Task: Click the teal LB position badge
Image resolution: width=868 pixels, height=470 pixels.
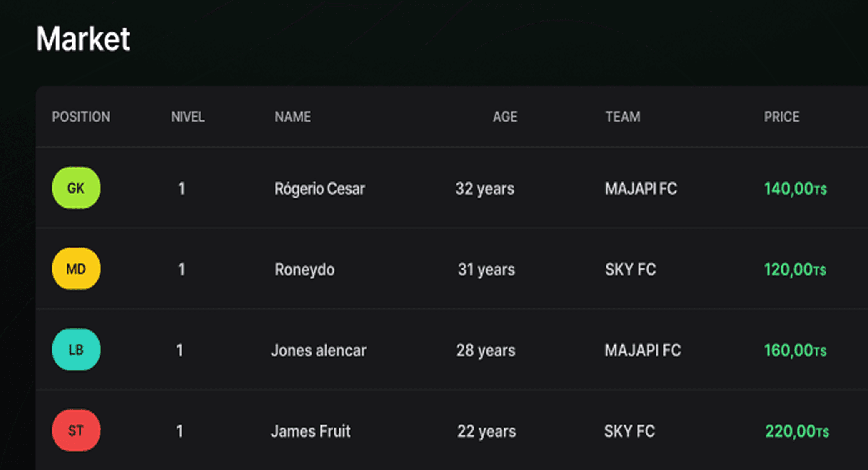Action: pos(76,350)
